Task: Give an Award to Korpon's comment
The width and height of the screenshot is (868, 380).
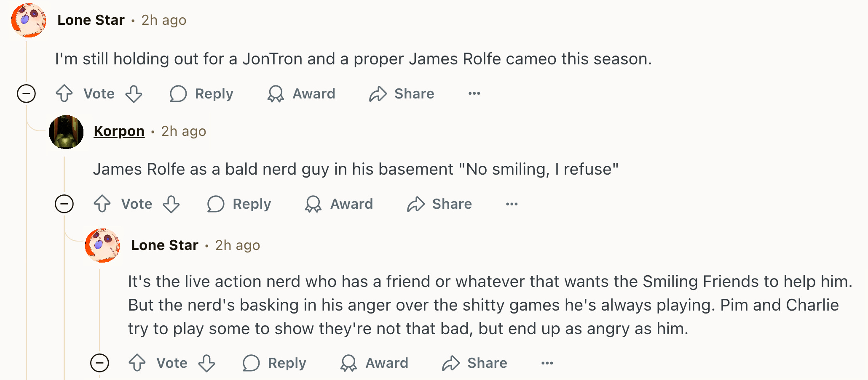Action: (x=339, y=204)
